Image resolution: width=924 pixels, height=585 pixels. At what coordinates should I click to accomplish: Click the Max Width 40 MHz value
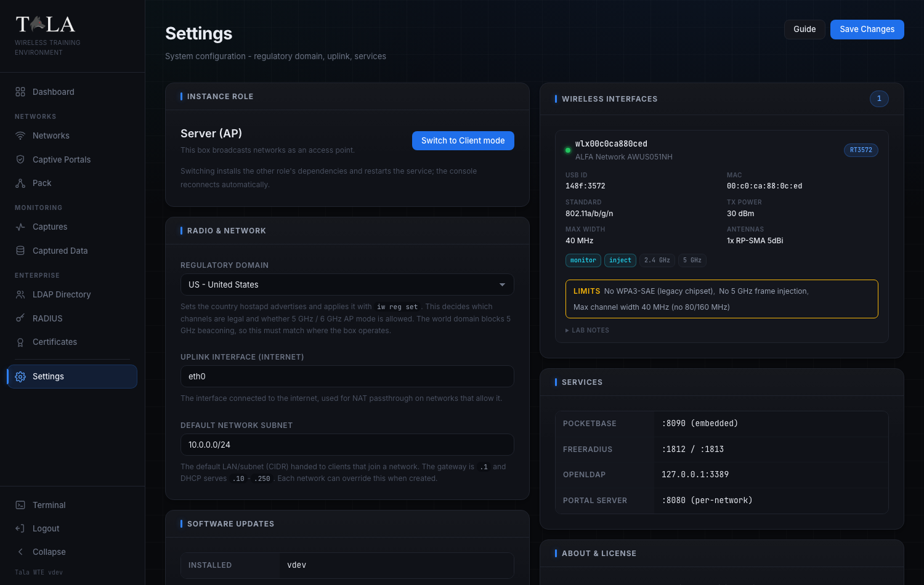tap(580, 241)
